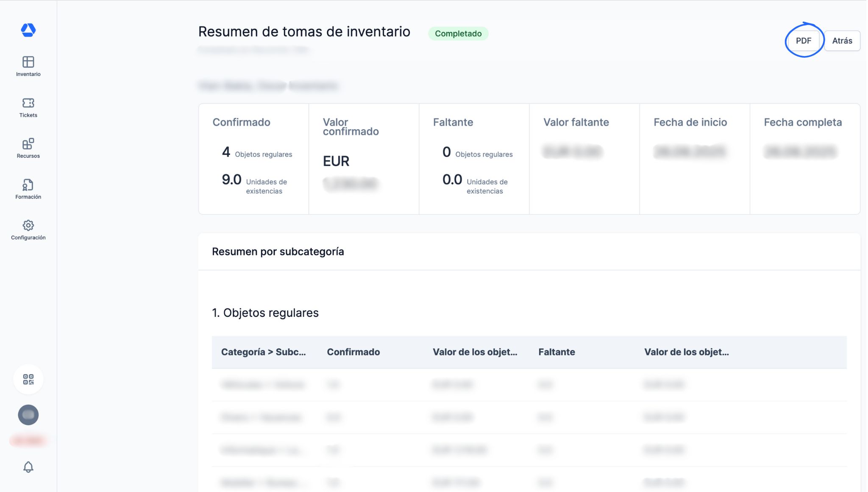Click the Confirmado summary card
Image resolution: width=868 pixels, height=492 pixels.
coord(253,159)
